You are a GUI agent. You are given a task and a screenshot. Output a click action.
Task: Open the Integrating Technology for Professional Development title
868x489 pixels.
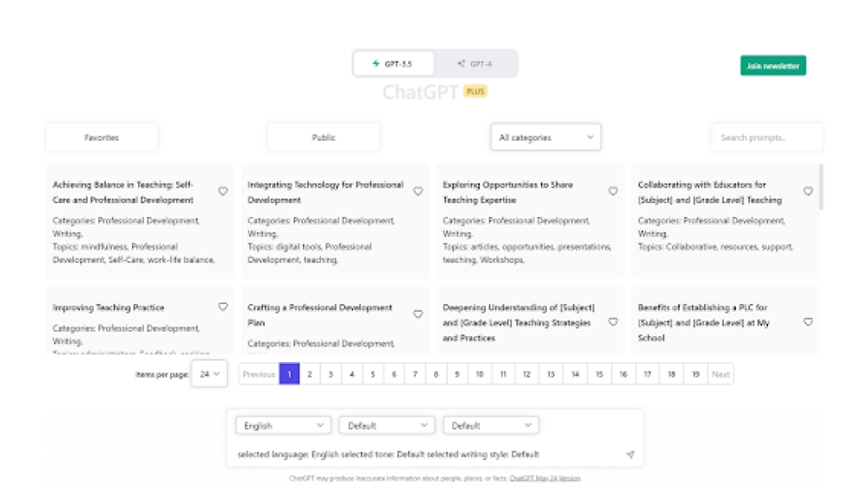325,192
